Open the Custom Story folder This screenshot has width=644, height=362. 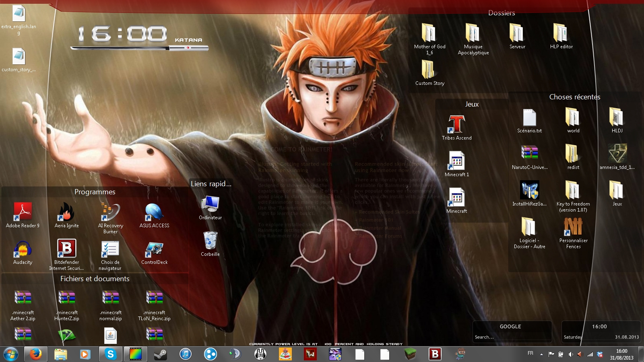point(430,73)
